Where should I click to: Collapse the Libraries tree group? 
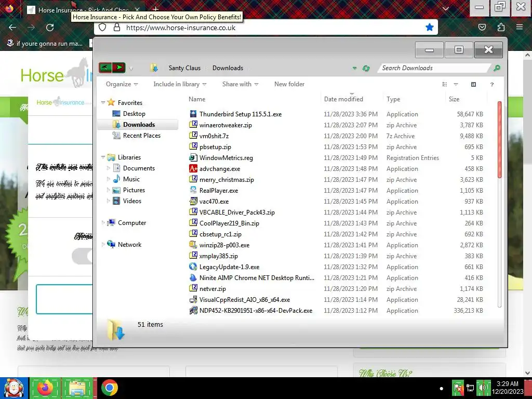(x=103, y=157)
